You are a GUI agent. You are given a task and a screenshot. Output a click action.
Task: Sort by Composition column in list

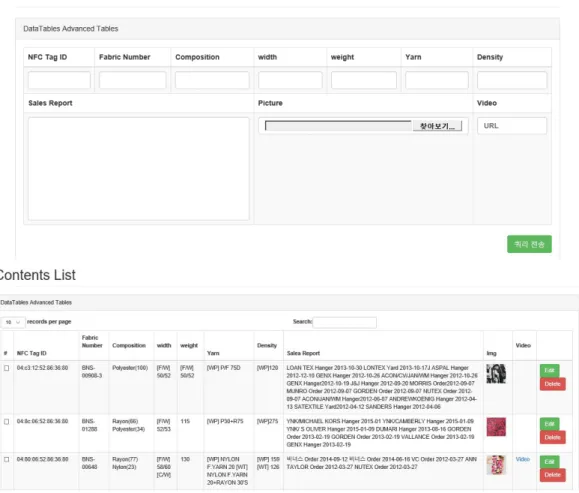point(131,346)
